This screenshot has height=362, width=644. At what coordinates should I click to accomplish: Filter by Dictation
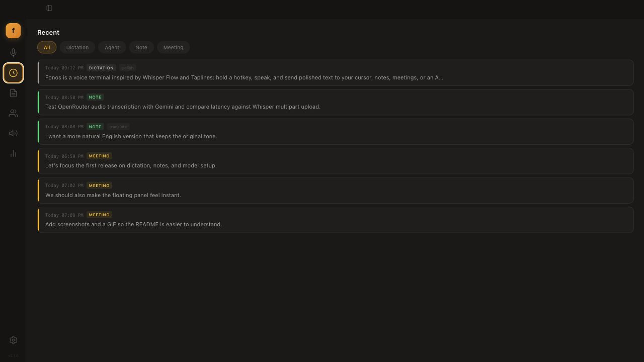point(77,47)
